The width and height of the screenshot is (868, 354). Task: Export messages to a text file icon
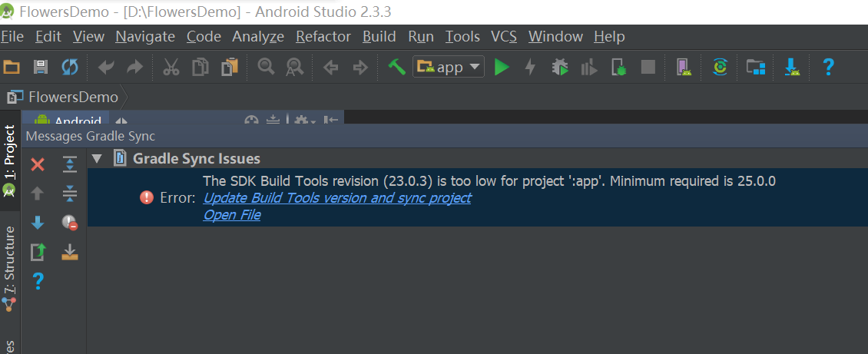point(38,252)
